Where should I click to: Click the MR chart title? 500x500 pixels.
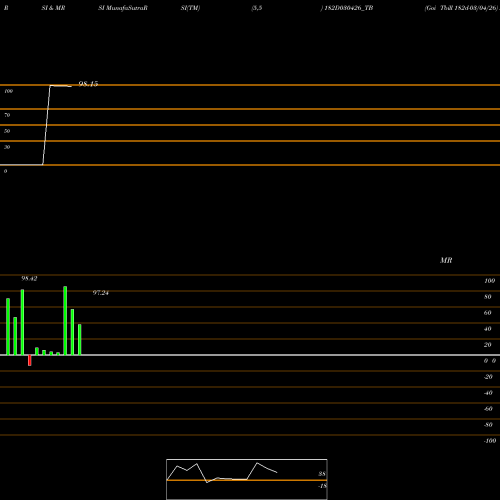coord(446,260)
